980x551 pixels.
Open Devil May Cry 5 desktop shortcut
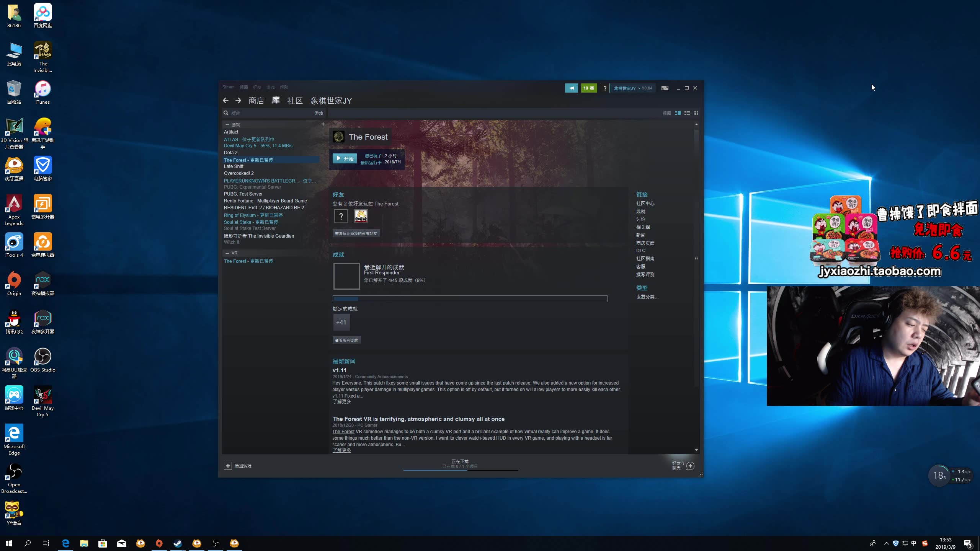[42, 401]
